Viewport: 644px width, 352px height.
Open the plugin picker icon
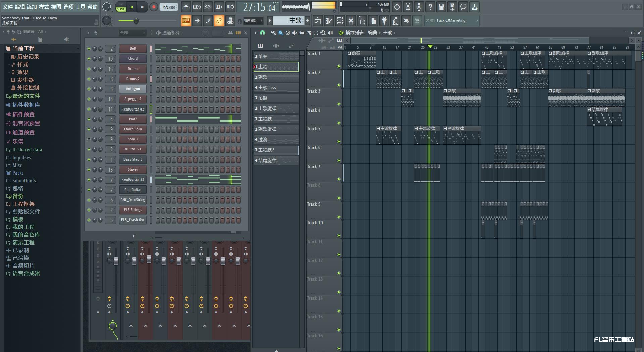tap(384, 21)
